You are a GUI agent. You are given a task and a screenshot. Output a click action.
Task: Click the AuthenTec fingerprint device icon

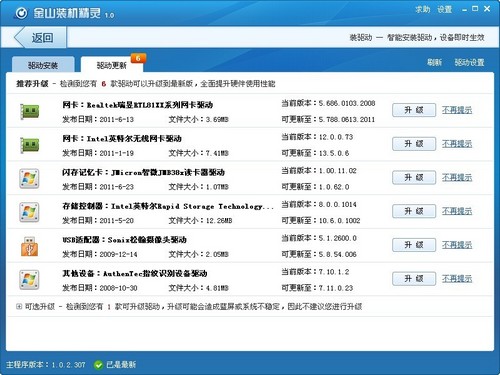pos(29,280)
